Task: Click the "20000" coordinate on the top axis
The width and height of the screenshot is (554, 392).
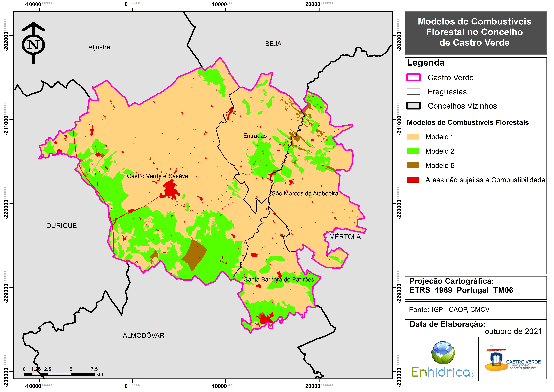Action: click(313, 4)
